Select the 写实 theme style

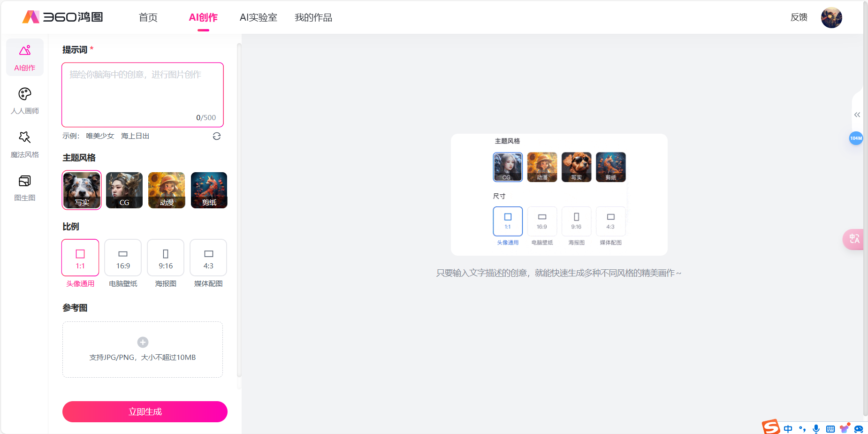tap(81, 190)
